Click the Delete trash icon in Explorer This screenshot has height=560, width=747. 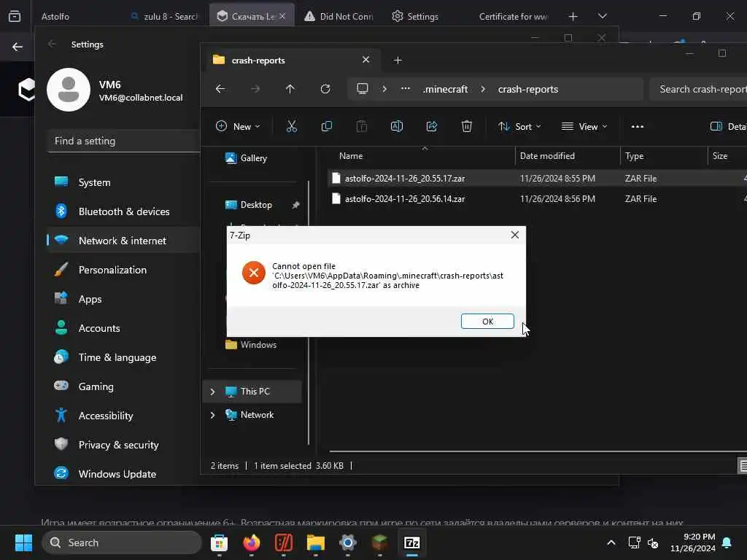coord(467,126)
